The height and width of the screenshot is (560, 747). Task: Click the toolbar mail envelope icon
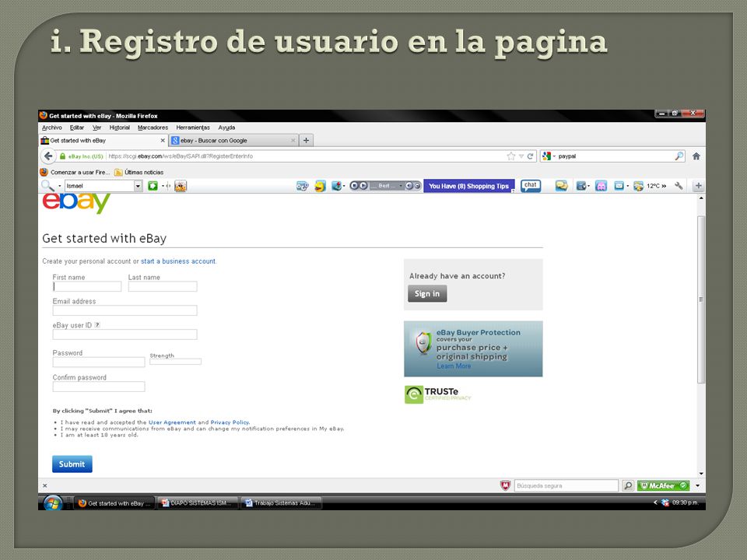pyautogui.click(x=619, y=186)
